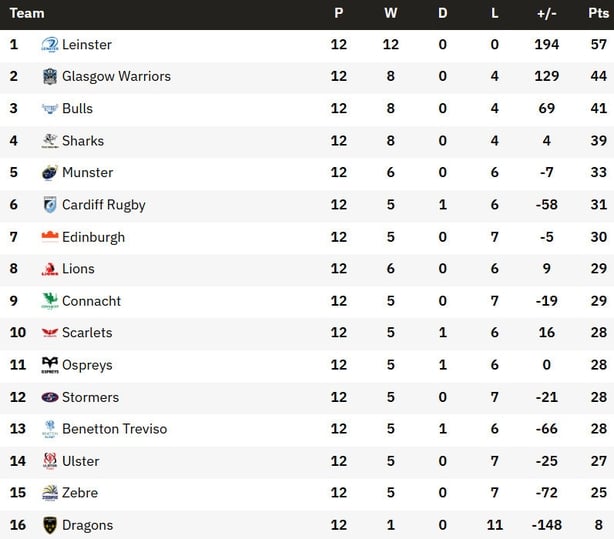
Task: Click the Team column header
Action: pyautogui.click(x=27, y=13)
